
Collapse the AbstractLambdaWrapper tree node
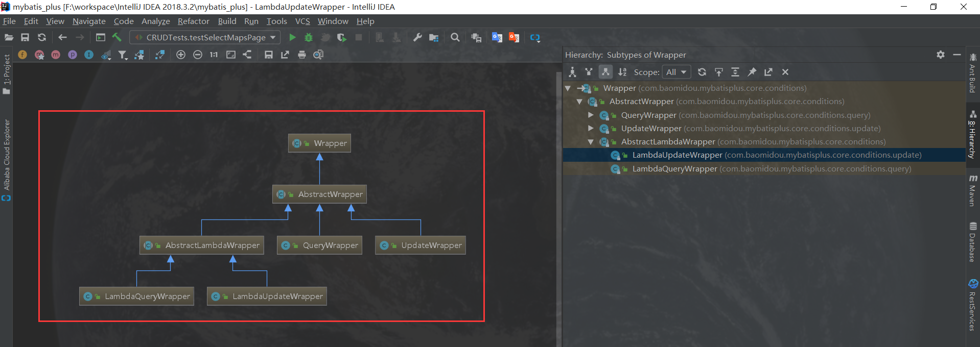coord(591,142)
